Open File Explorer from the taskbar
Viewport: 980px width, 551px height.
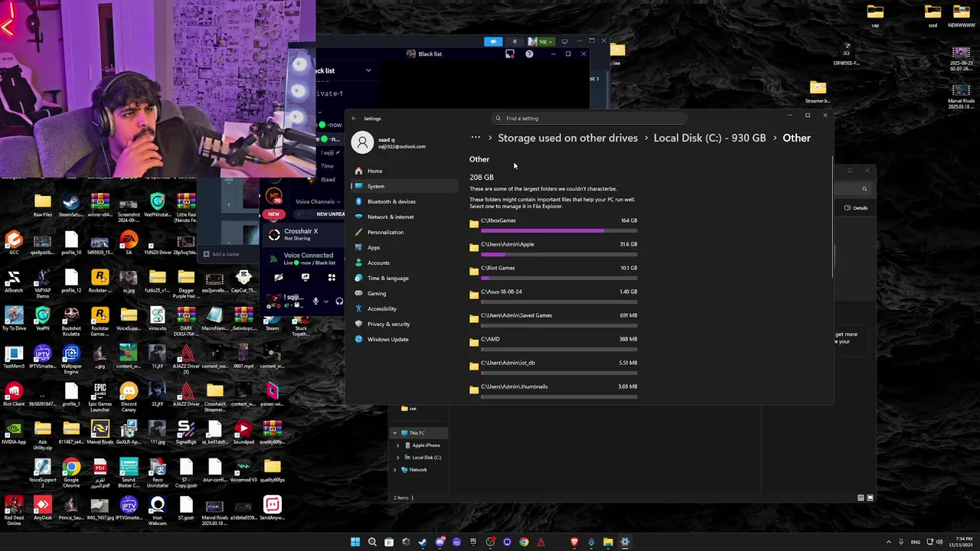point(608,542)
